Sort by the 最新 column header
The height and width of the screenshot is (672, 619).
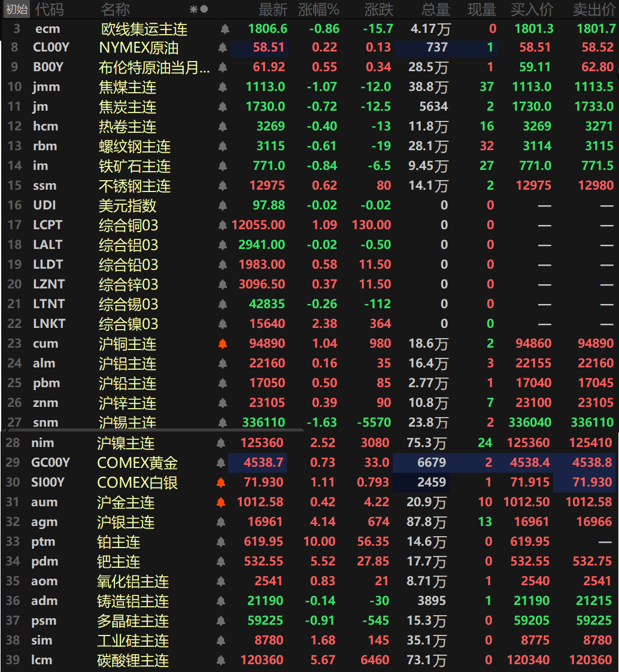(272, 9)
